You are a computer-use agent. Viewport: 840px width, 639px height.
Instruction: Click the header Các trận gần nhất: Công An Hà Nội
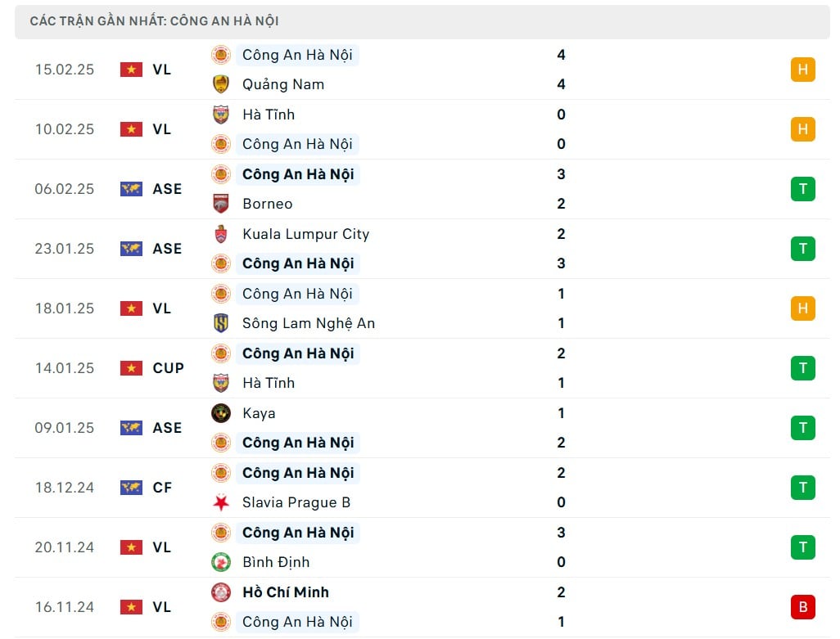[x=154, y=21]
